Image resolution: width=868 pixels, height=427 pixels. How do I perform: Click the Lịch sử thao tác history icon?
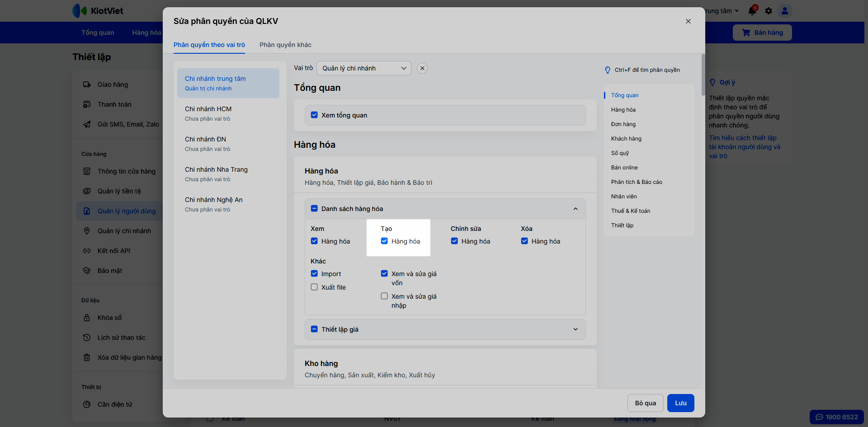point(87,338)
